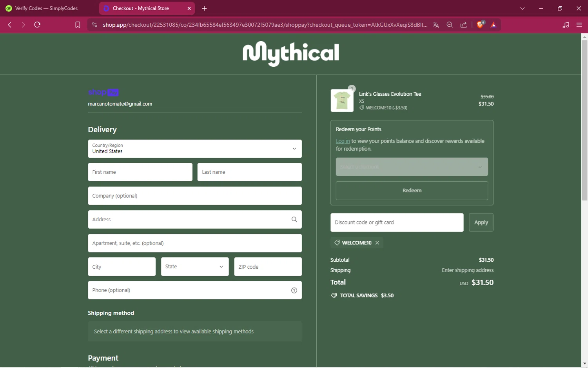Reload the checkout page
The height and width of the screenshot is (368, 588).
click(37, 25)
